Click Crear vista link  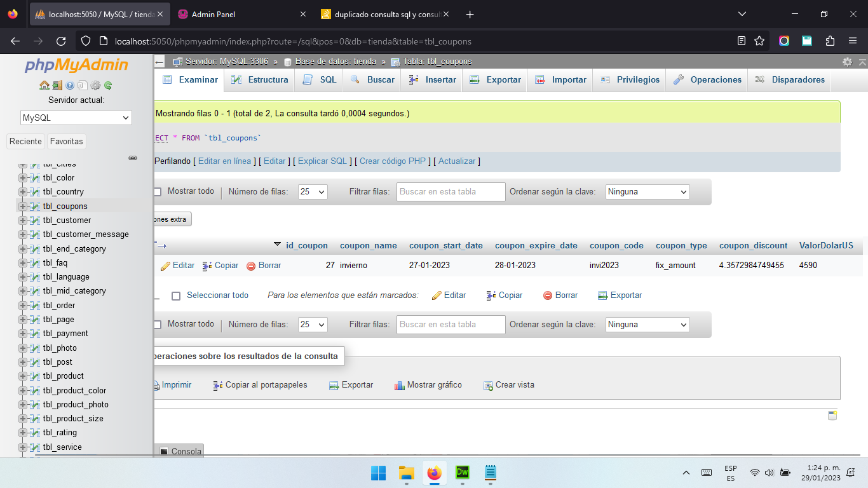(x=508, y=385)
